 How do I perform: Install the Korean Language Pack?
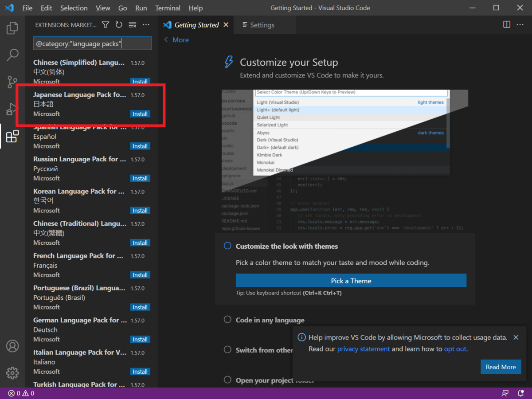(140, 211)
